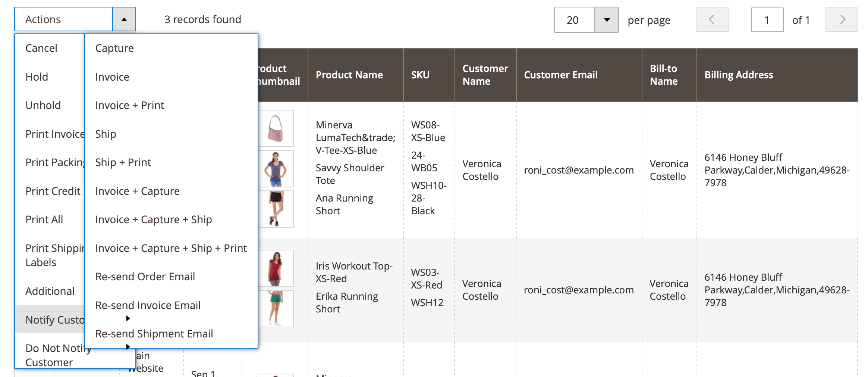Click SKU cell 'WSH12'

point(427,303)
